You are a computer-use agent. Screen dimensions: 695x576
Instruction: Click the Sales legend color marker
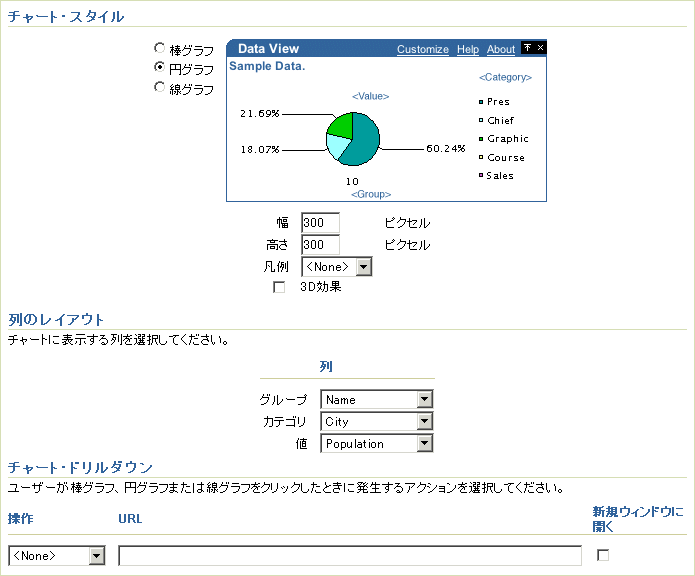481,175
